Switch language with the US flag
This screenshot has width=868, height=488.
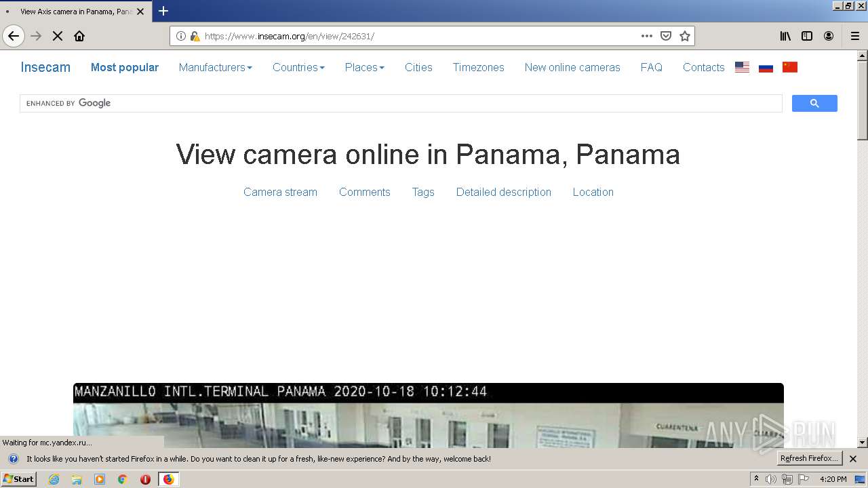tap(743, 67)
